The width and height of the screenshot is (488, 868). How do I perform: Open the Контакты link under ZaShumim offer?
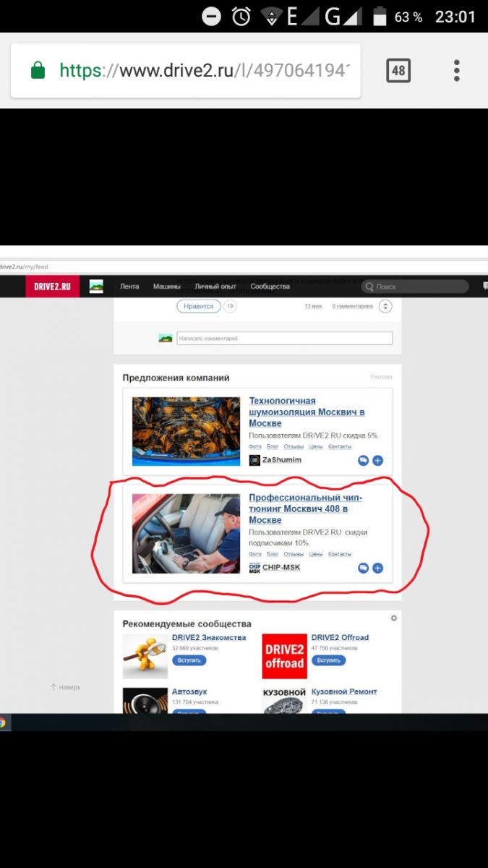pyautogui.click(x=340, y=447)
